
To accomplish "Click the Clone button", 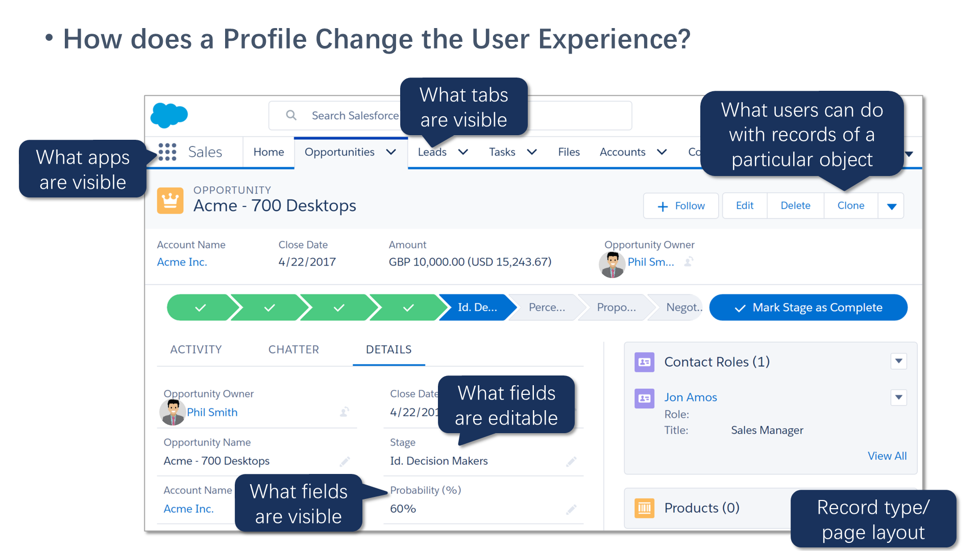I will pos(851,206).
